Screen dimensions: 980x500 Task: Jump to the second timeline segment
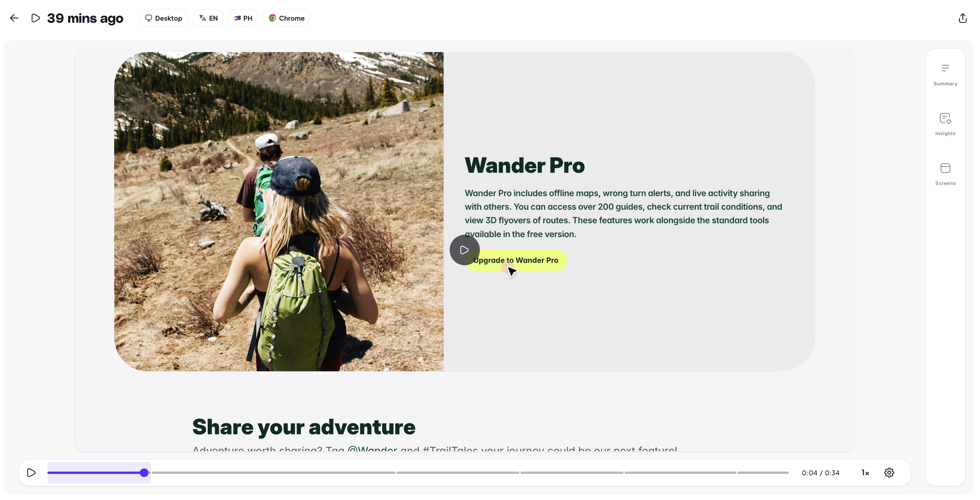[x=273, y=472]
